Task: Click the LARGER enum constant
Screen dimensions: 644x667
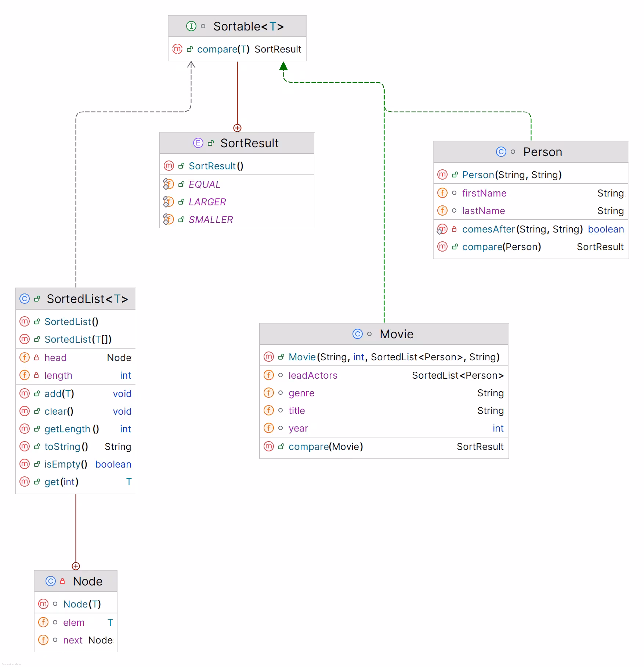Action: click(207, 202)
